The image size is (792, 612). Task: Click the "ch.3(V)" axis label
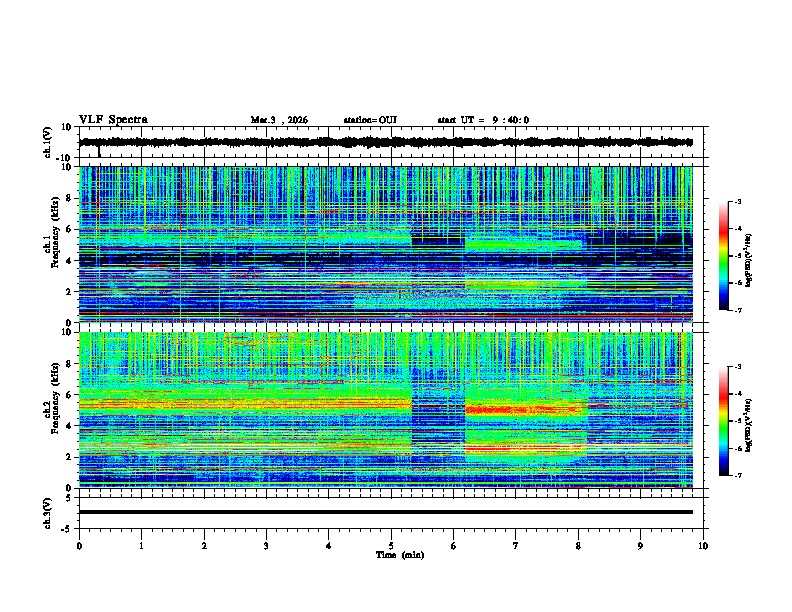(x=48, y=513)
